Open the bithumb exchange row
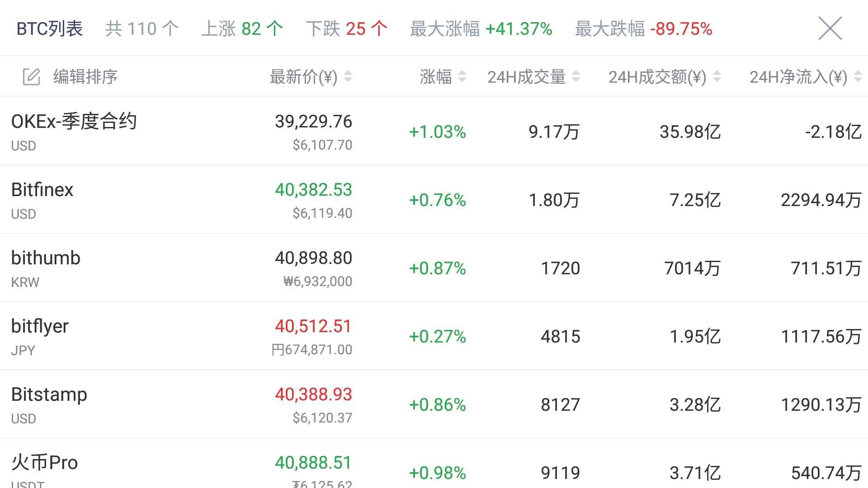 (434, 267)
